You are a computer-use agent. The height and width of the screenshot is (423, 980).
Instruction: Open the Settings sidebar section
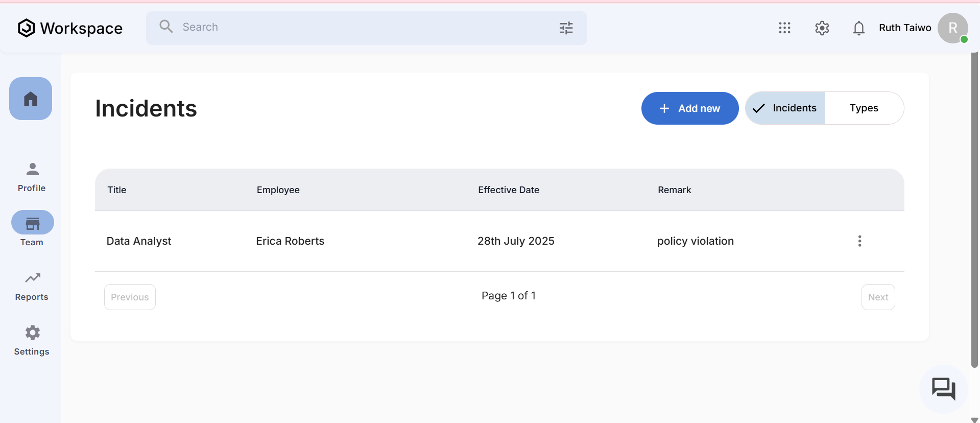[x=32, y=340]
